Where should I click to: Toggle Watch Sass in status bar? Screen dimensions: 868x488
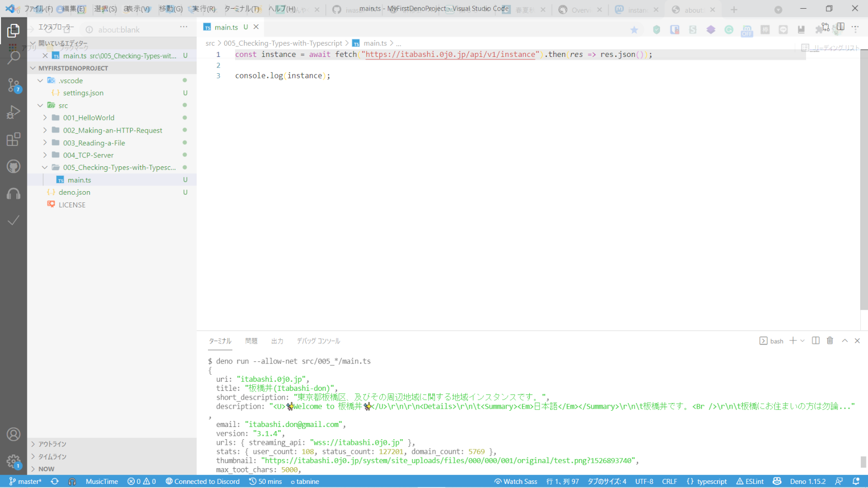[x=515, y=481]
